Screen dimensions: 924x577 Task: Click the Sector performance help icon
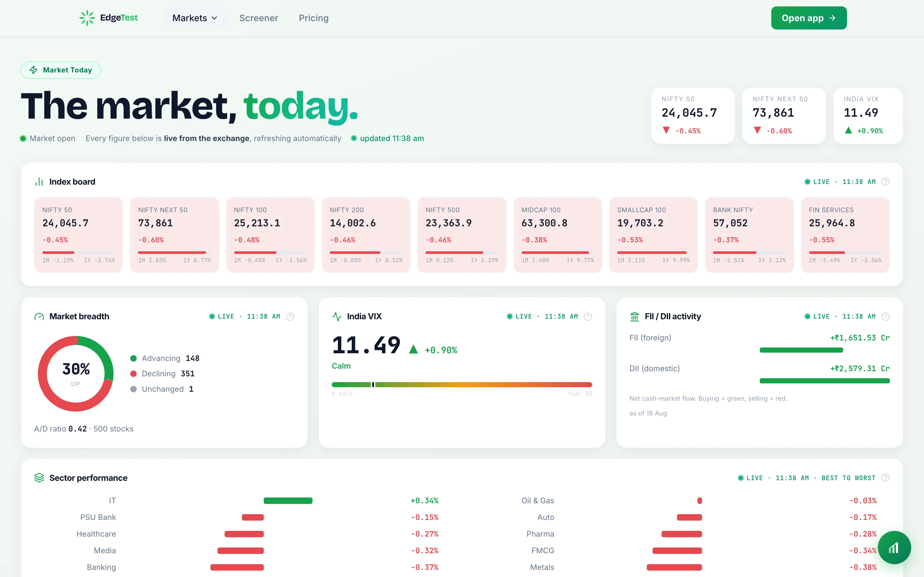click(886, 478)
